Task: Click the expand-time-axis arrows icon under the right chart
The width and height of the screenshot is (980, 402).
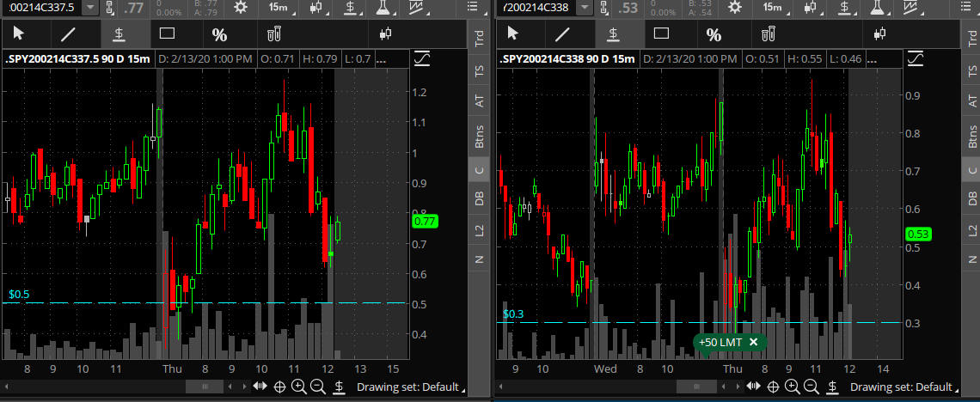Action: point(754,387)
